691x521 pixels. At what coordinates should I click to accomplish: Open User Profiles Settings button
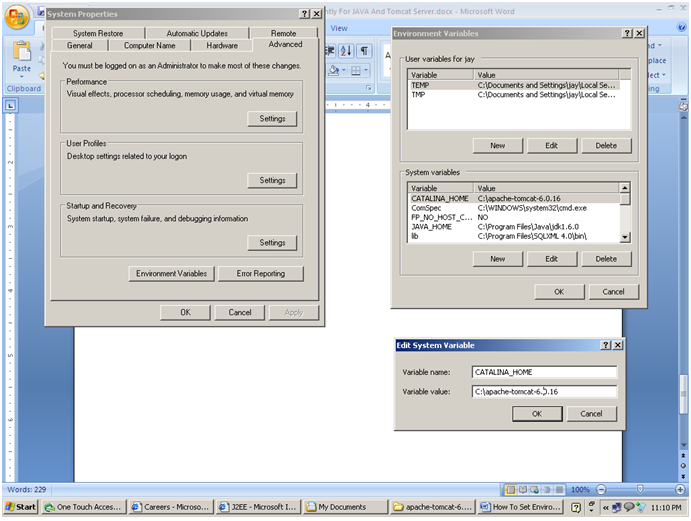click(272, 180)
